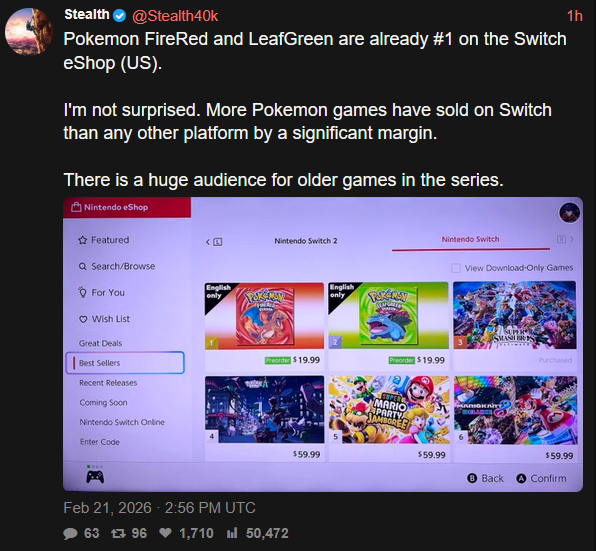Open Pokemon FireRed game thumbnail

tap(264, 316)
